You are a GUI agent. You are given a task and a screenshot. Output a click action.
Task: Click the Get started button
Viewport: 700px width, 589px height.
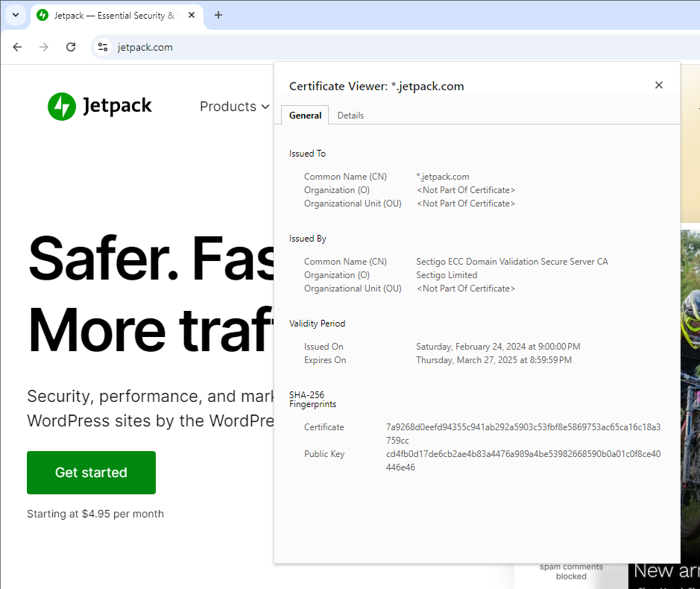(91, 473)
